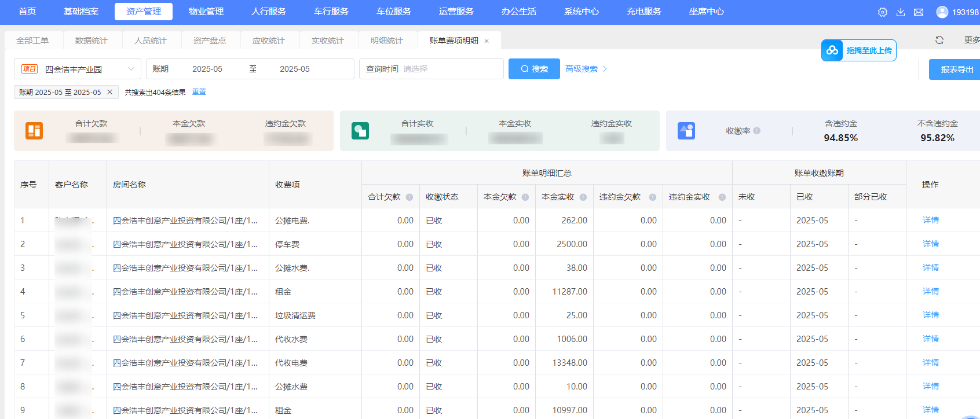
Task: Click info icon beside 合计欠款 column header
Action: [x=409, y=197]
